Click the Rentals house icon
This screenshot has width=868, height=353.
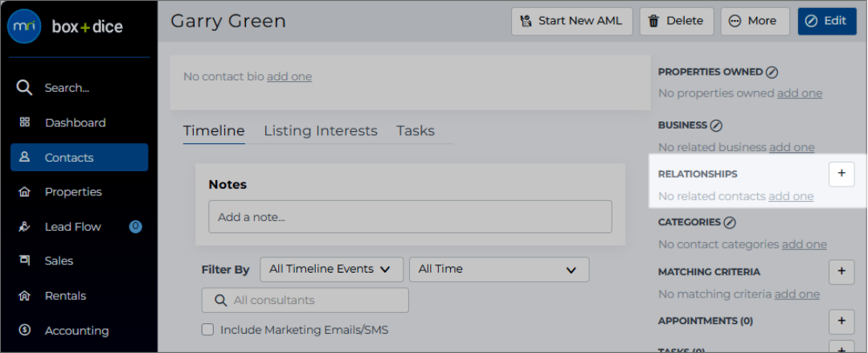coord(24,295)
